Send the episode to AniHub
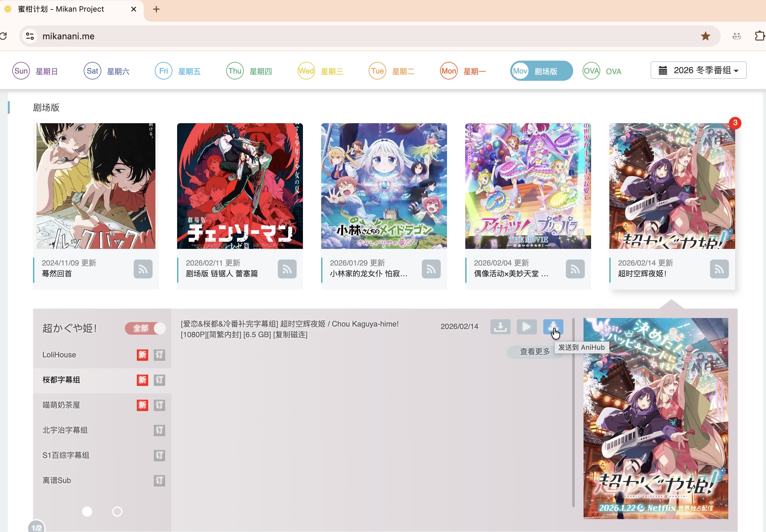 tap(553, 327)
